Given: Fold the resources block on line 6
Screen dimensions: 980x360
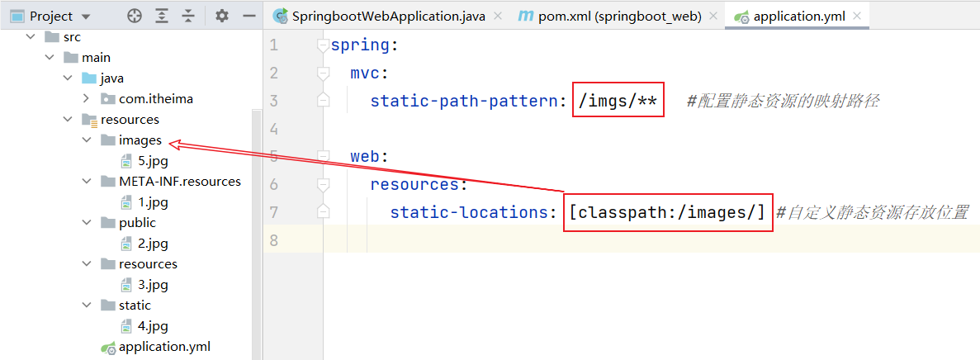Looking at the screenshot, I should click(x=324, y=184).
